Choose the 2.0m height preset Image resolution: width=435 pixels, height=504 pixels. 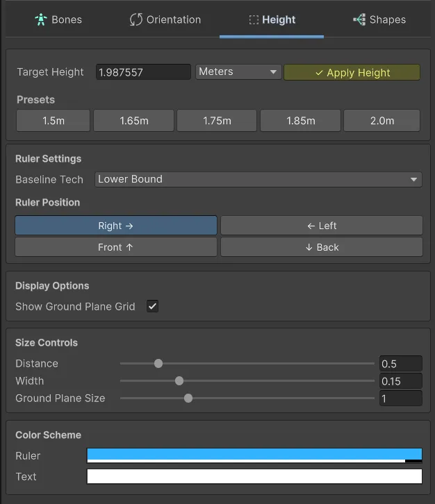click(382, 121)
